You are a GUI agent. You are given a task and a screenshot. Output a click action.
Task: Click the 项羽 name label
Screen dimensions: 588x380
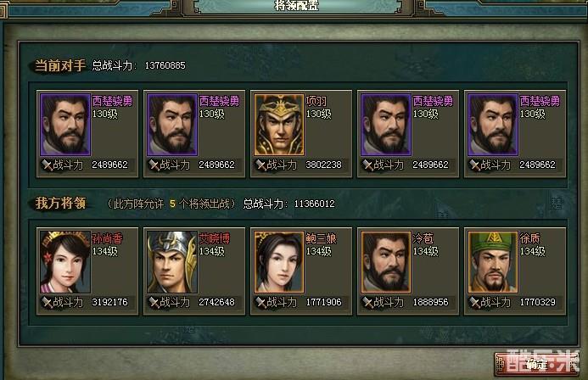pyautogui.click(x=316, y=101)
